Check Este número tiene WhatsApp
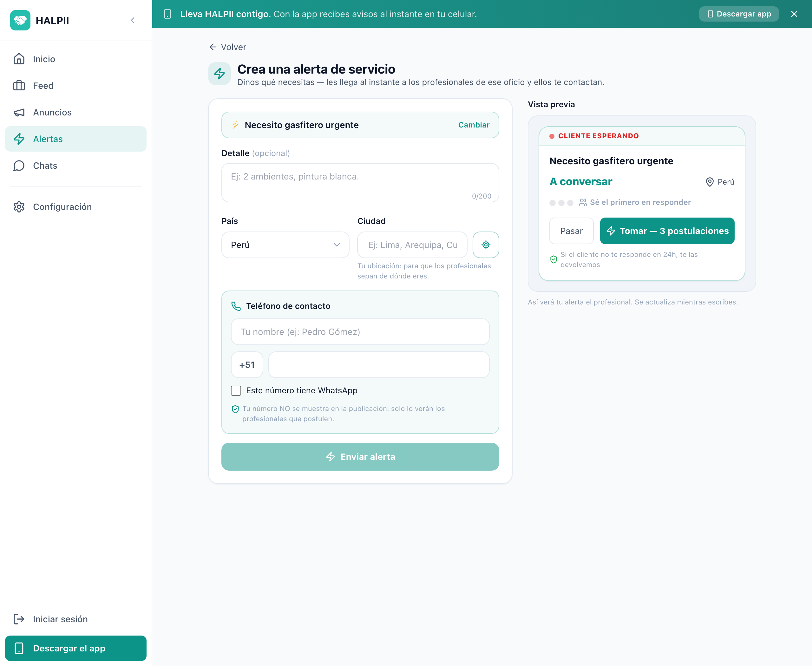 click(x=236, y=390)
